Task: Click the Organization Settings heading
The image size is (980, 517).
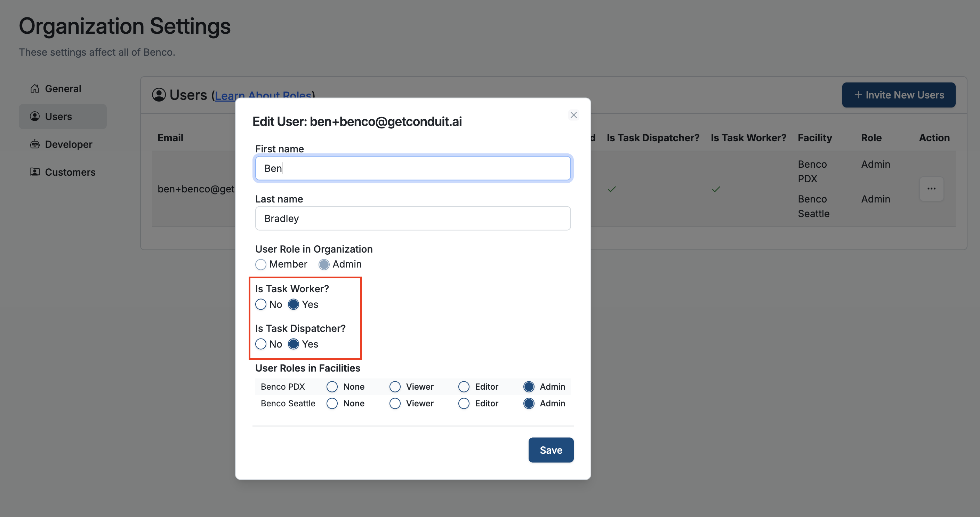Action: point(125,26)
